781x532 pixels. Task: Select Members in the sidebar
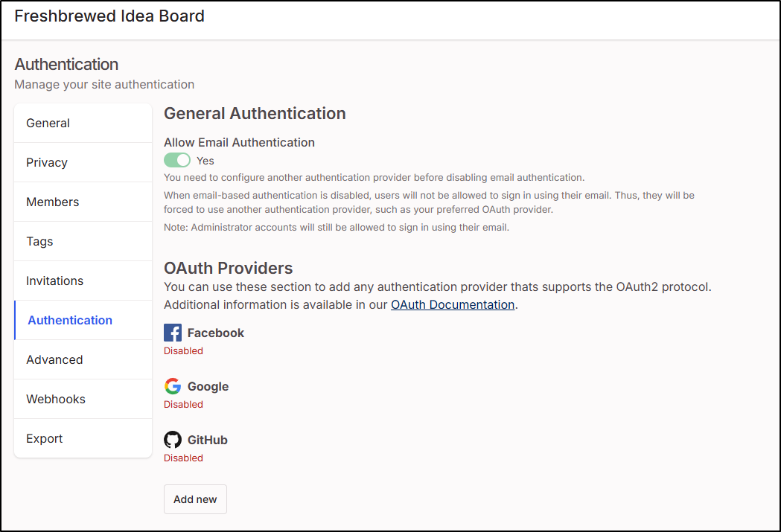pyautogui.click(x=83, y=202)
